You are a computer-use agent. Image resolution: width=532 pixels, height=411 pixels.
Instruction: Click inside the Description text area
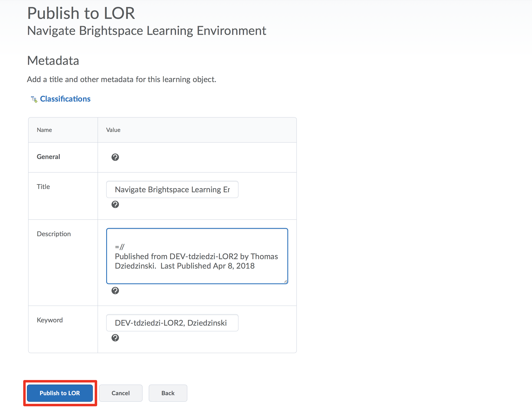tap(197, 256)
